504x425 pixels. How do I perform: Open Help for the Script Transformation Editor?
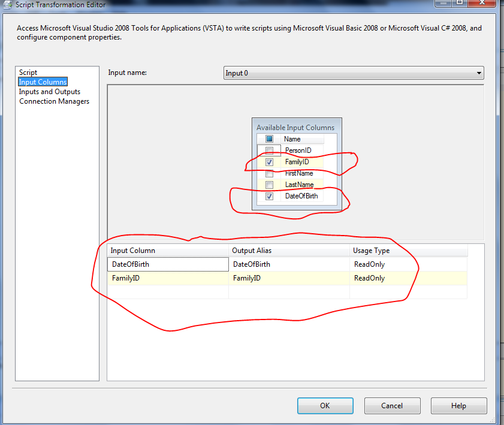[458, 405]
